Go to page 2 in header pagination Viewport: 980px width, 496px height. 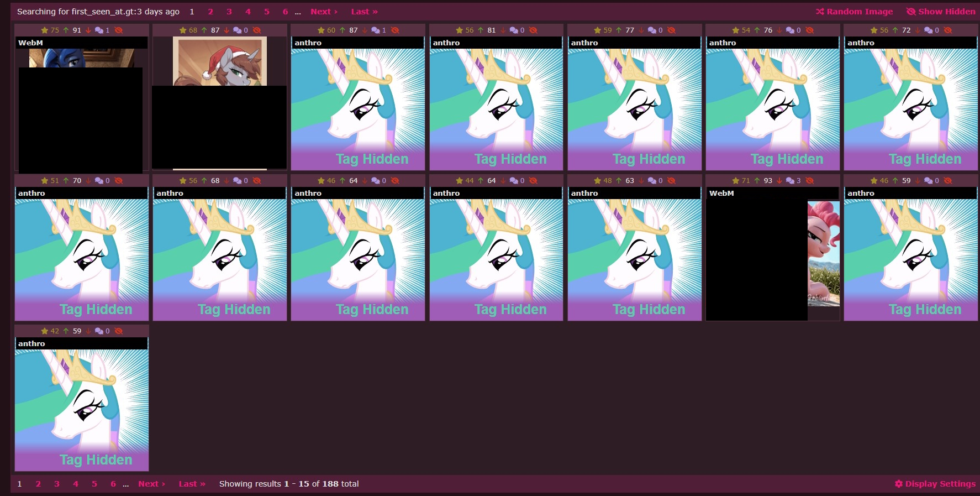(210, 12)
